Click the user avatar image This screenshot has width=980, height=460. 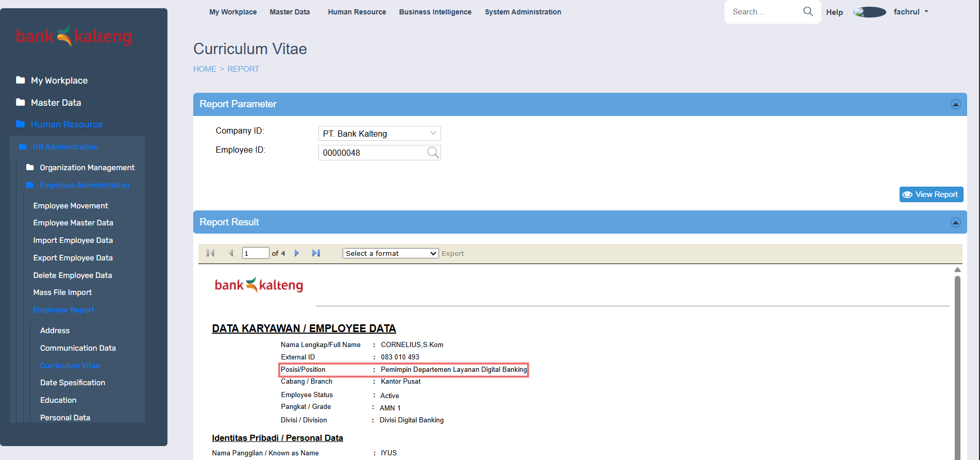[869, 12]
